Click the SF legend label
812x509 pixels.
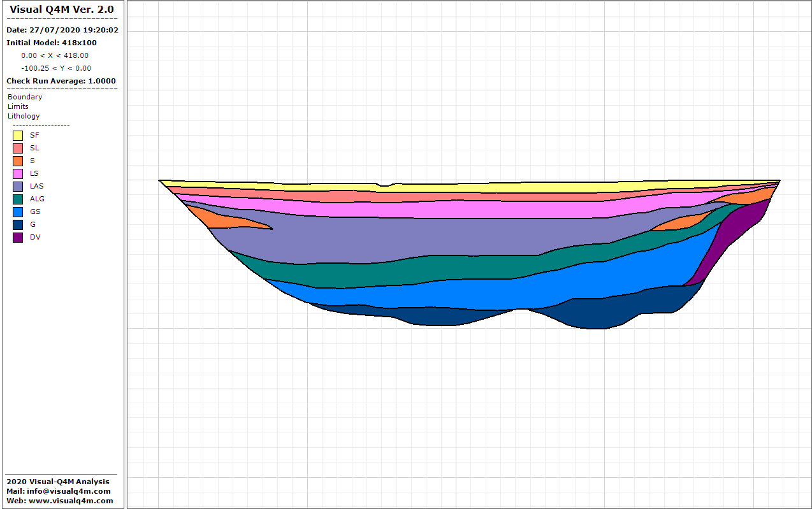(34, 135)
